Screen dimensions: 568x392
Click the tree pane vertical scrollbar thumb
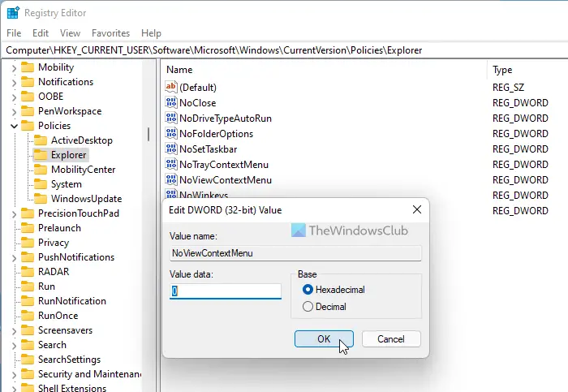[148, 134]
